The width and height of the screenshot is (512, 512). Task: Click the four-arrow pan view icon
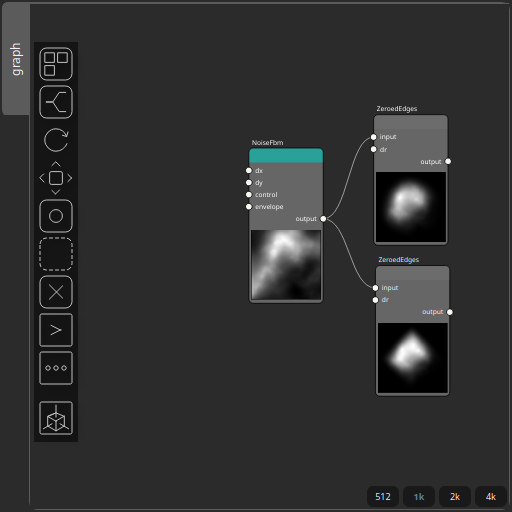pos(56,178)
